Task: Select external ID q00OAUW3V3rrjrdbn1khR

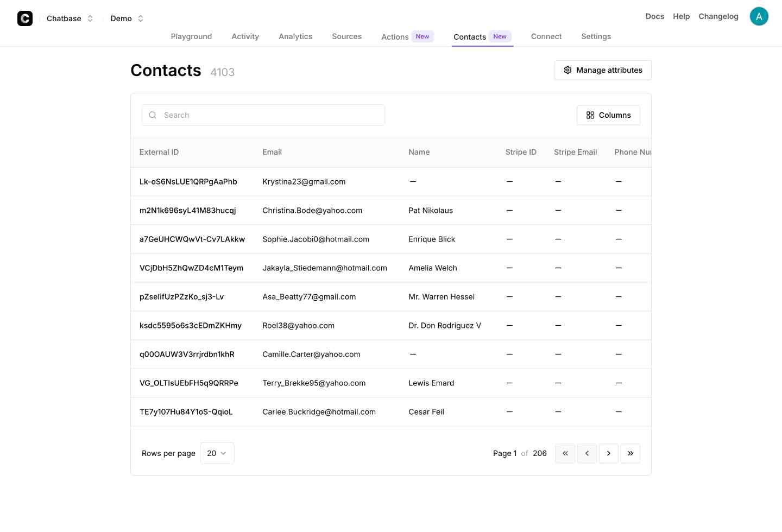Action: 187,354
